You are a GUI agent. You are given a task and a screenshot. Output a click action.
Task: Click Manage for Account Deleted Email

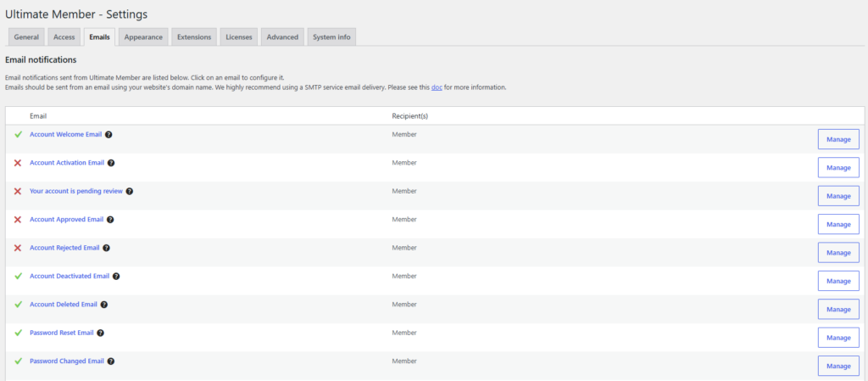(x=838, y=309)
